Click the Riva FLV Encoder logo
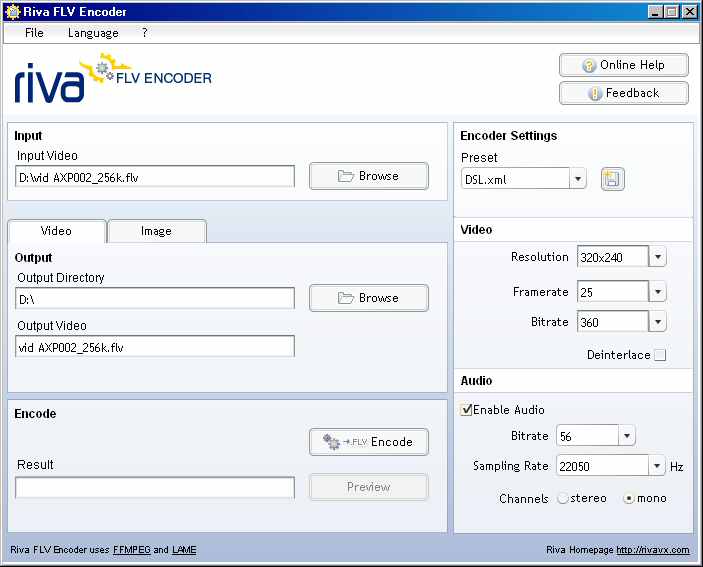The image size is (703, 567). tap(113, 78)
